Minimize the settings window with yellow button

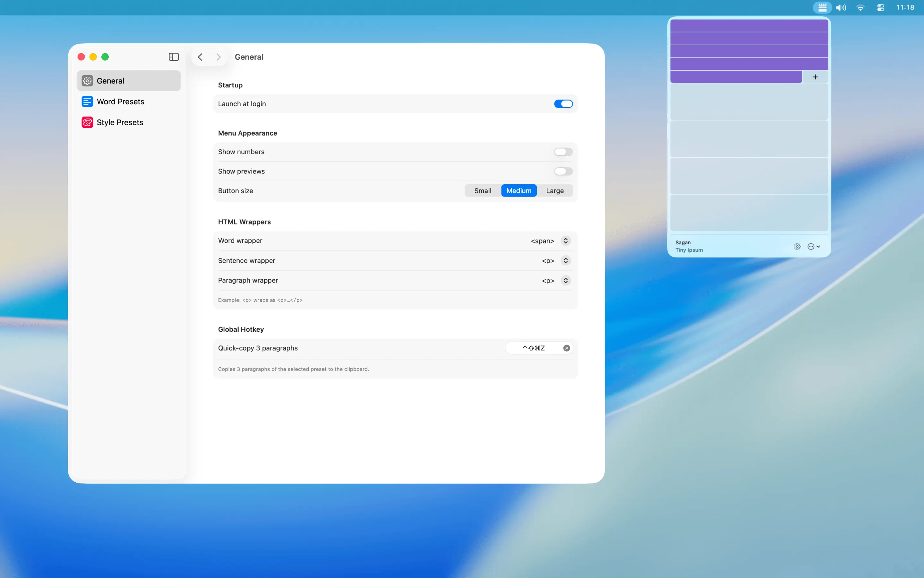click(93, 57)
